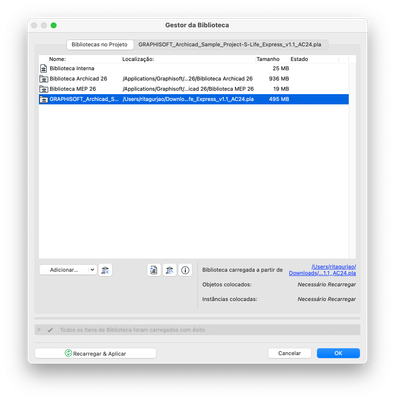Screen dimensions: 395x400
Task: Click the refresh library icon
Action: click(x=169, y=270)
